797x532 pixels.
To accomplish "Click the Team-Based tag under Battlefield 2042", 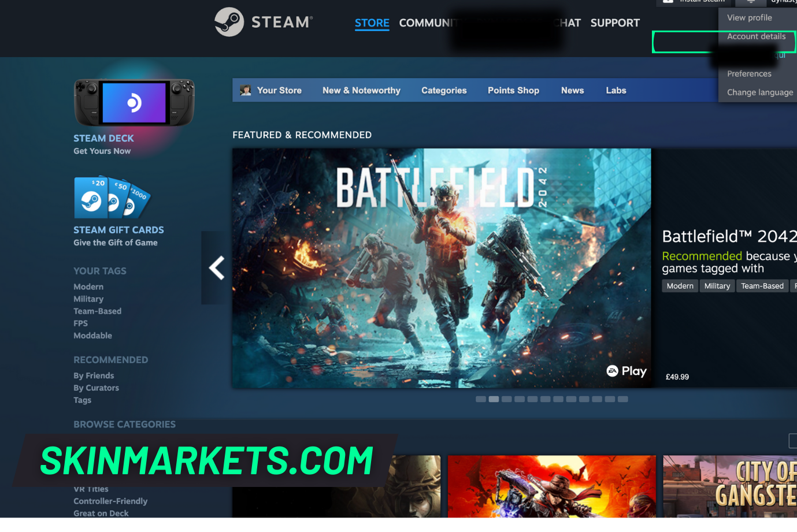I will (762, 286).
